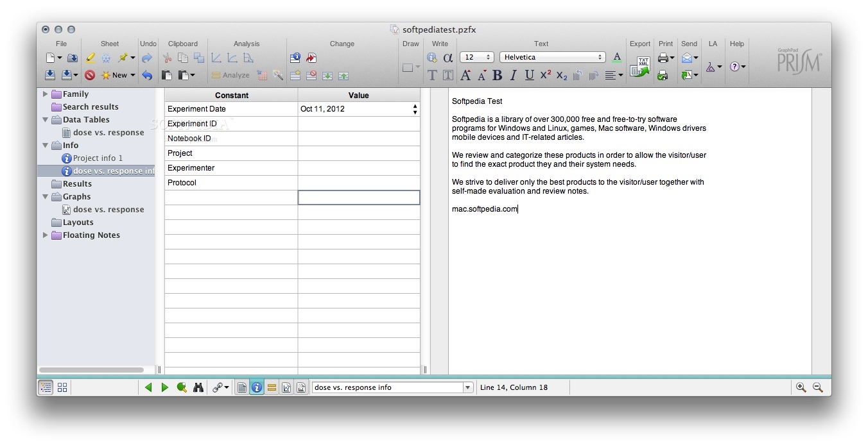This screenshot has height=447, width=868.
Task: Select the Layouts folder
Action: (x=78, y=222)
